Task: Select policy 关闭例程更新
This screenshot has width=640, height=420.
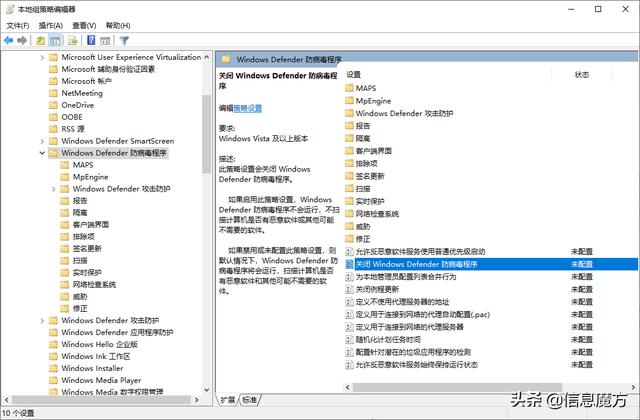Action: click(x=377, y=289)
